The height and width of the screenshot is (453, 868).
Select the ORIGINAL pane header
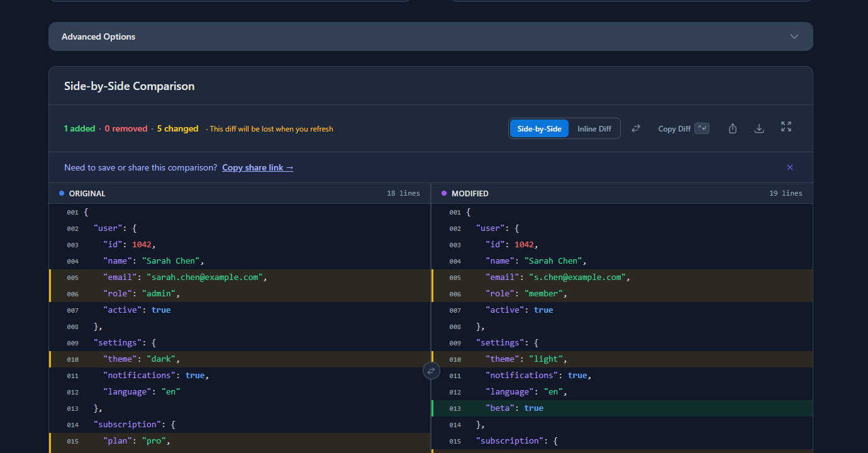click(x=88, y=193)
